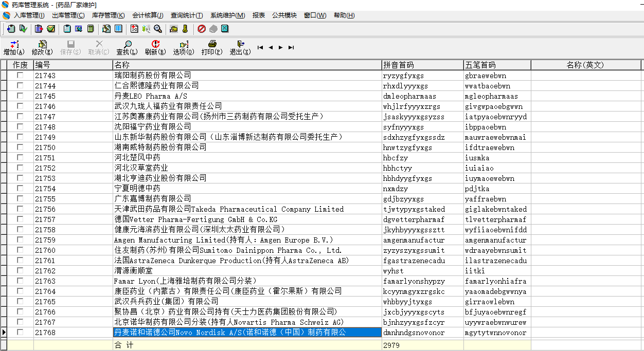Click the total count cell 2979
The image size is (644, 351).
click(x=422, y=345)
